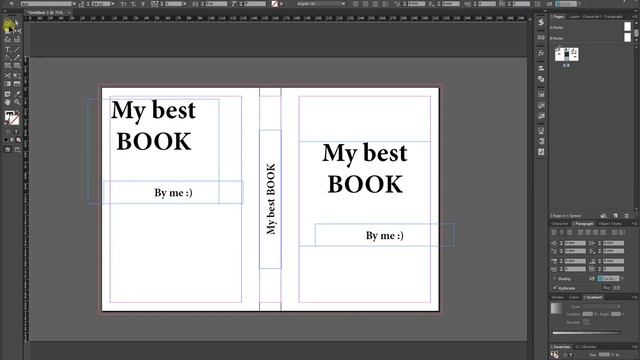Align paragraph center in Paragraph panel
This screenshot has height=360, width=640.
[x=562, y=232]
